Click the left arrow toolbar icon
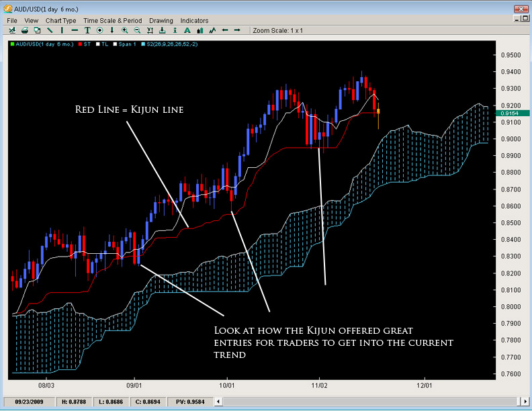This screenshot has height=411, width=532. 224,30
